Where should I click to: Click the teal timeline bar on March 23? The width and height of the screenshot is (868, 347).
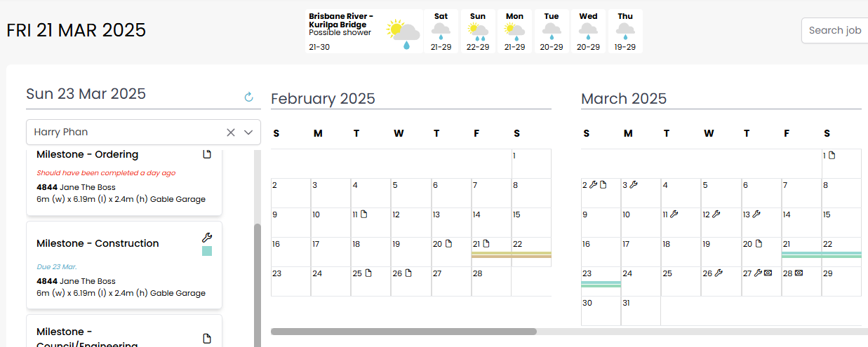pyautogui.click(x=601, y=284)
